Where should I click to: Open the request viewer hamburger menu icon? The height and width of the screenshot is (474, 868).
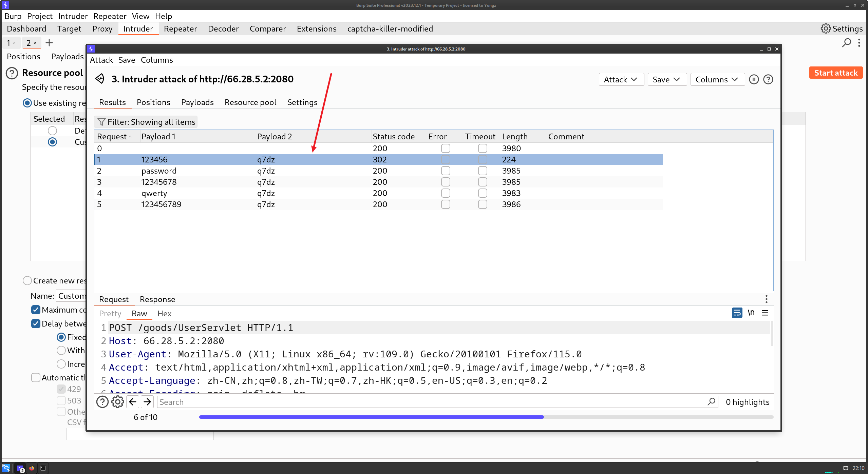click(765, 313)
